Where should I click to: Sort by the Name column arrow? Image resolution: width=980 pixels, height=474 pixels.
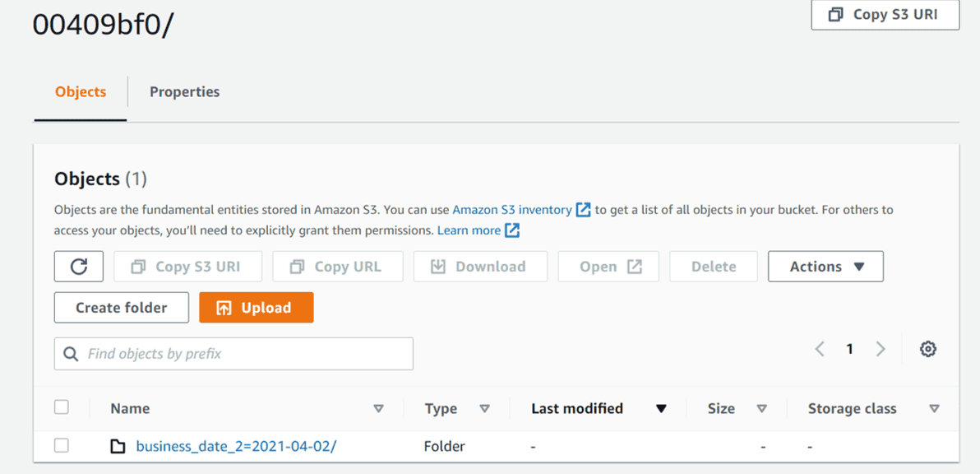tap(378, 409)
